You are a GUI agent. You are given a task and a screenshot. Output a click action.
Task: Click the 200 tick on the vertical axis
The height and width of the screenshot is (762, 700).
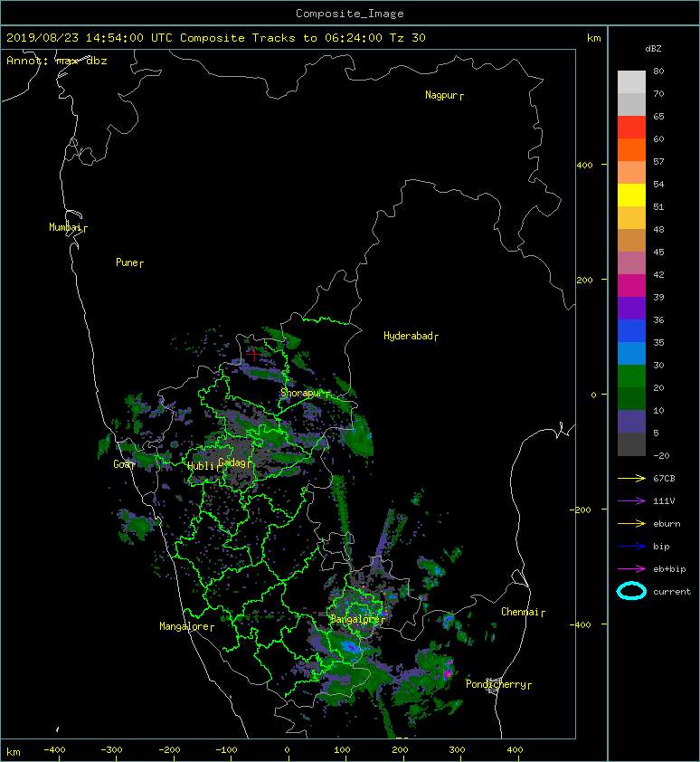point(585,280)
